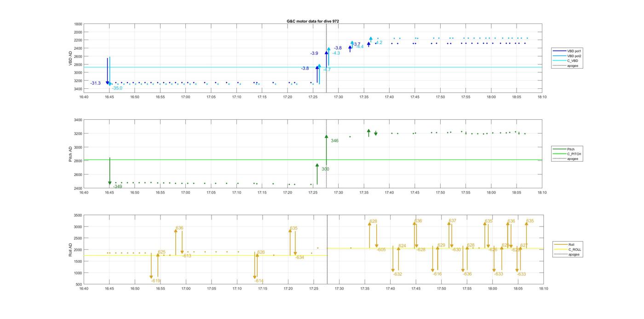The height and width of the screenshot is (319, 644).
Task: Click the '-3.7' VBD data label
Action: [x=356, y=44]
